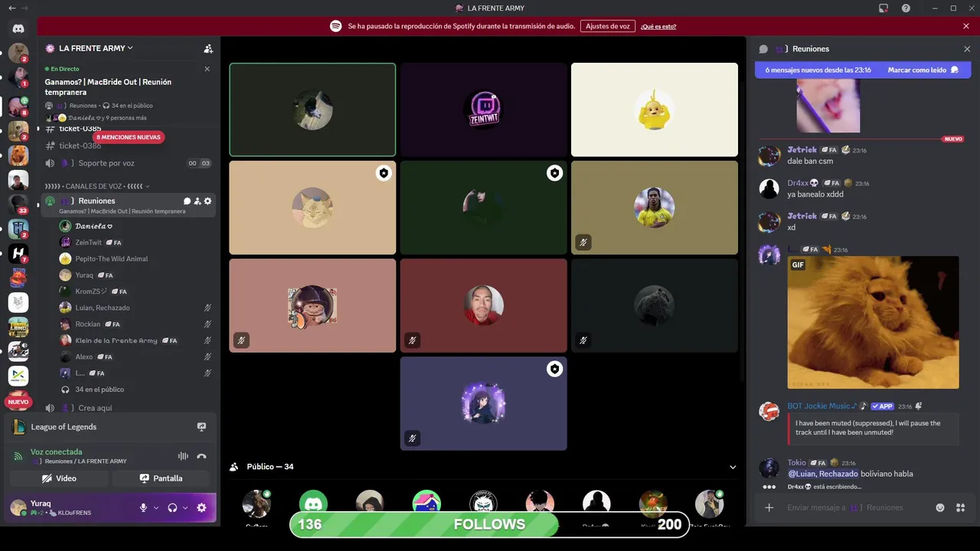
Task: Jump to 6 mensajes nuevos banner
Action: click(818, 70)
